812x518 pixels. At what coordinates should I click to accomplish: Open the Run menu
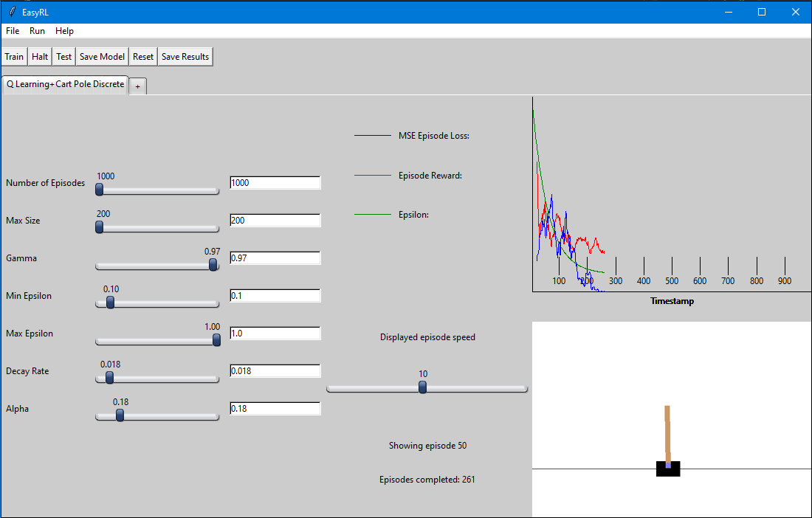(38, 31)
